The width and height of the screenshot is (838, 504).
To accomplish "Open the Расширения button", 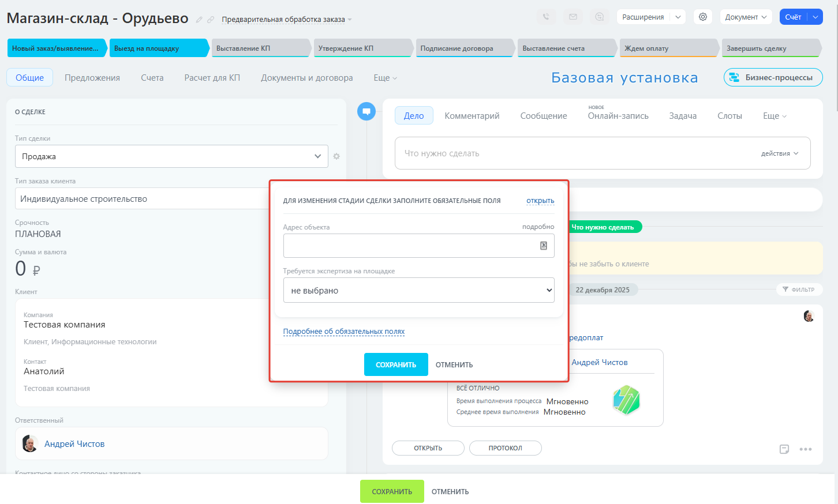I will click(644, 17).
